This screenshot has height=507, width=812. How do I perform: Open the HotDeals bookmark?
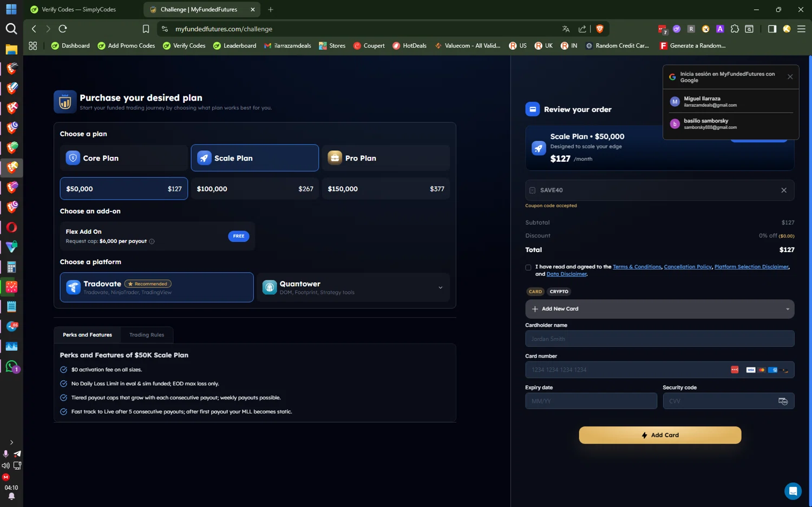[x=409, y=45]
